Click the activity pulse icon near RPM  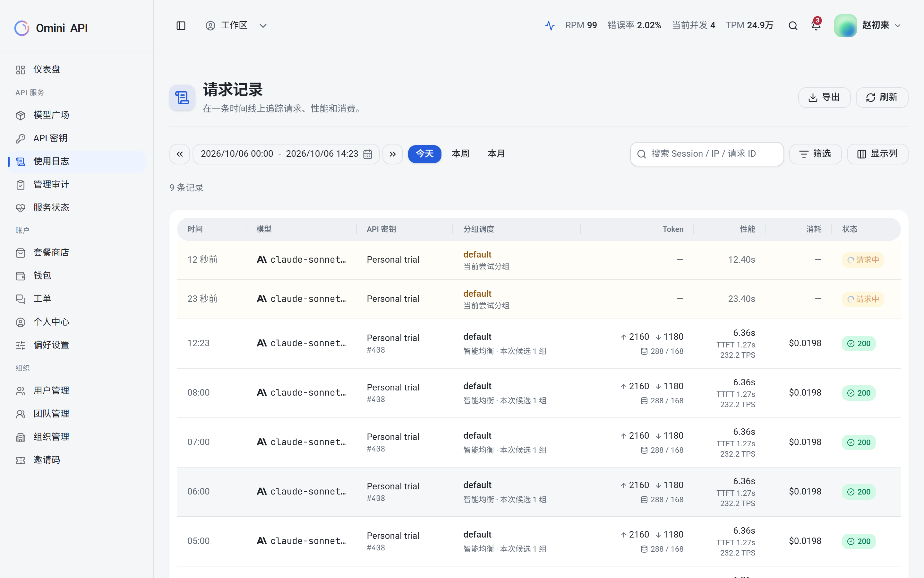(x=550, y=26)
